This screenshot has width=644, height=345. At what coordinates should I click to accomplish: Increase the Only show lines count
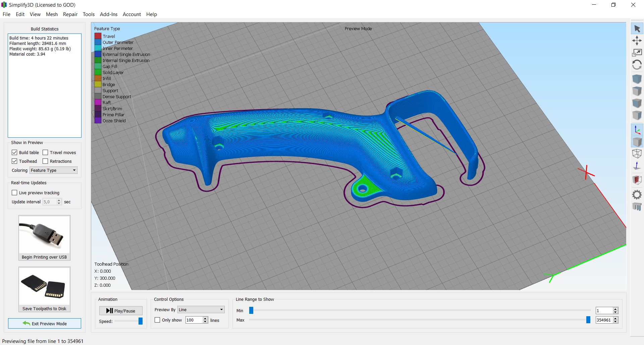[205, 318]
